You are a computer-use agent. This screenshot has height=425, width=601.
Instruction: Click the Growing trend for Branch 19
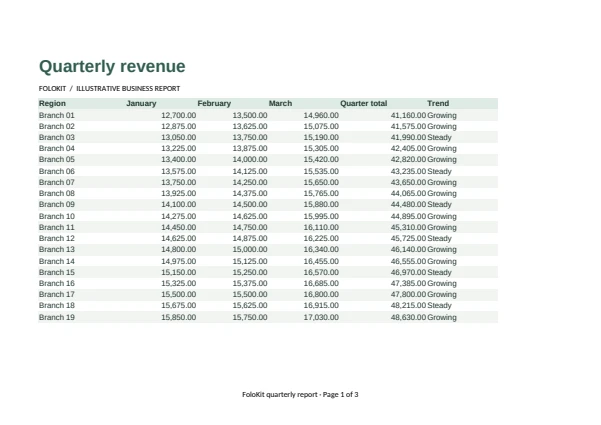442,317
